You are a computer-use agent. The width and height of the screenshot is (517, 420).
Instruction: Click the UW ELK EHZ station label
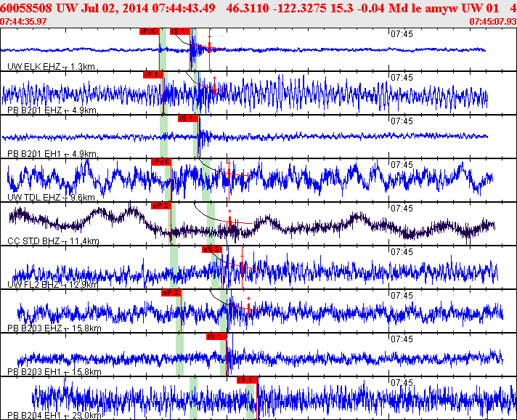[x=51, y=67]
